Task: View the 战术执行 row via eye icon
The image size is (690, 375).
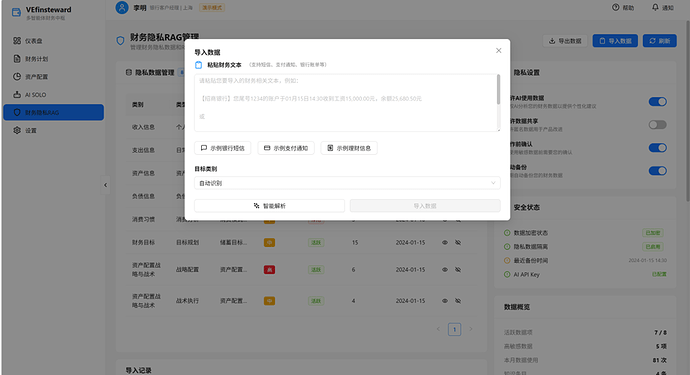Action: coord(444,301)
